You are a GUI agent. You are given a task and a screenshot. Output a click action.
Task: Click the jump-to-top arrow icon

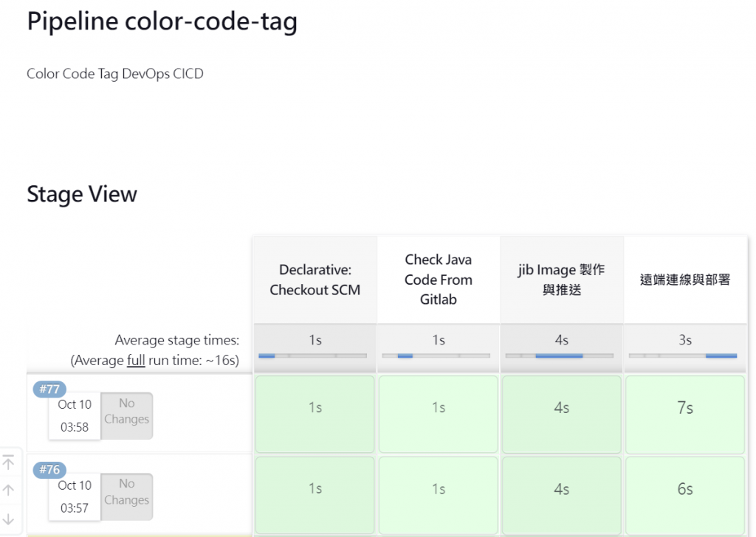9,462
